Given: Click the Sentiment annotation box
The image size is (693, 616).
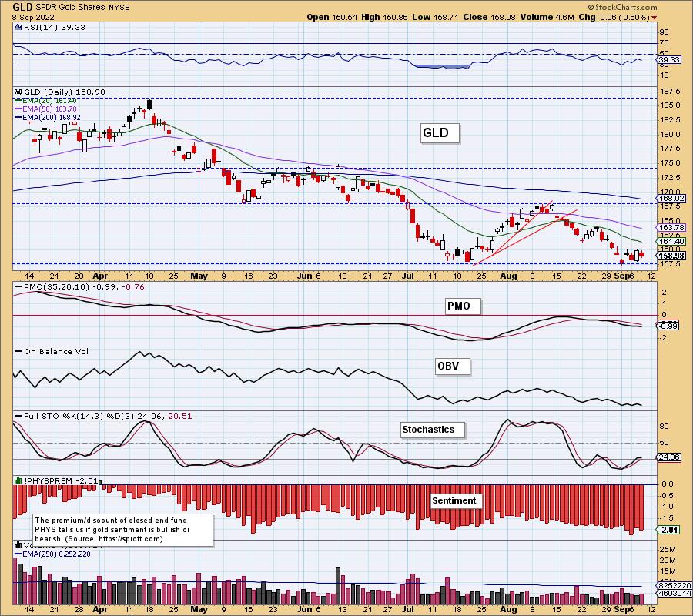Looking at the screenshot, I should [x=456, y=500].
